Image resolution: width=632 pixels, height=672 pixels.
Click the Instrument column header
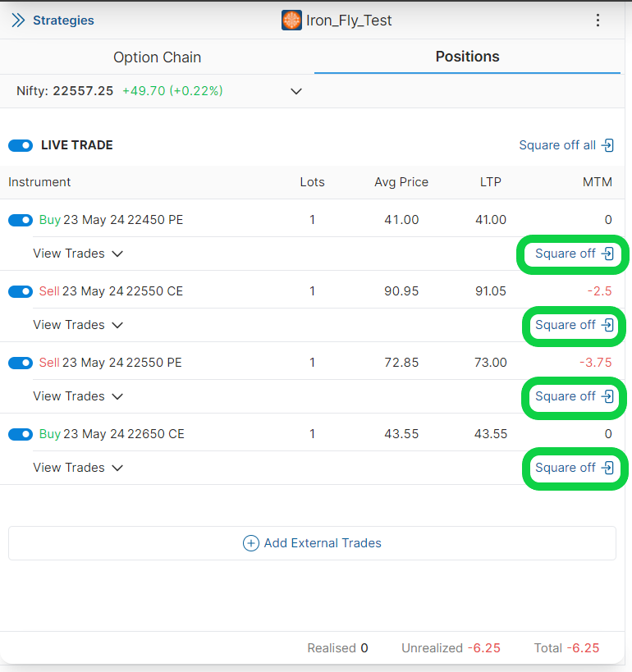(39, 182)
